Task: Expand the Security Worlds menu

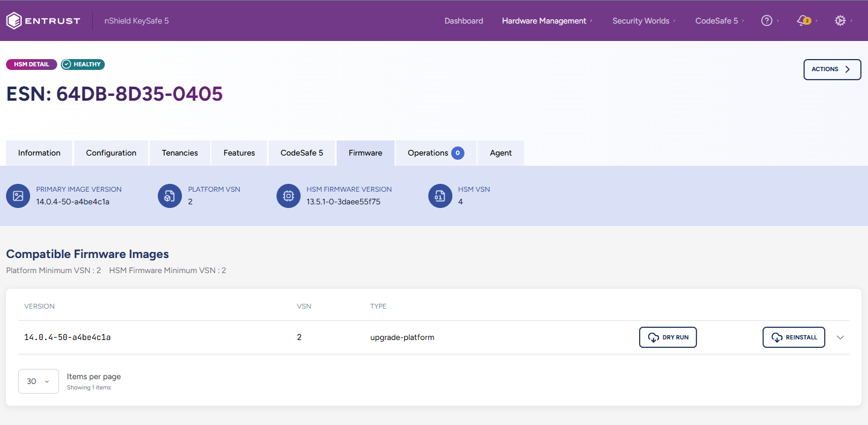Action: point(641,20)
